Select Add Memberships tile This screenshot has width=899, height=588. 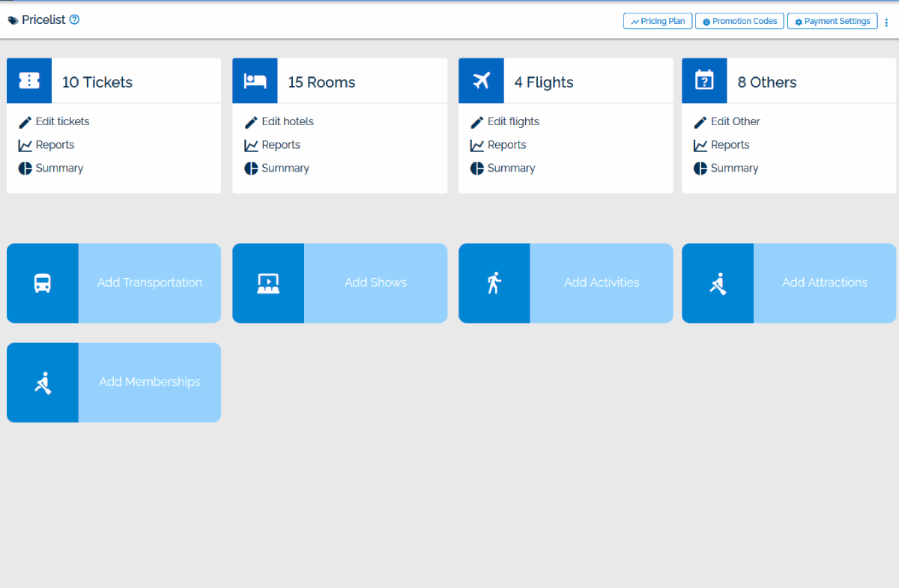tap(149, 382)
